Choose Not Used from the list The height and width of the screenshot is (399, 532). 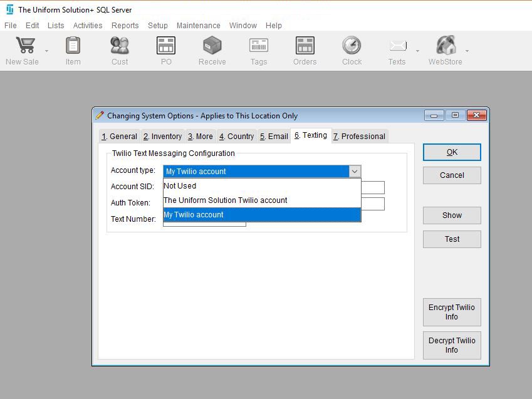pyautogui.click(x=262, y=186)
